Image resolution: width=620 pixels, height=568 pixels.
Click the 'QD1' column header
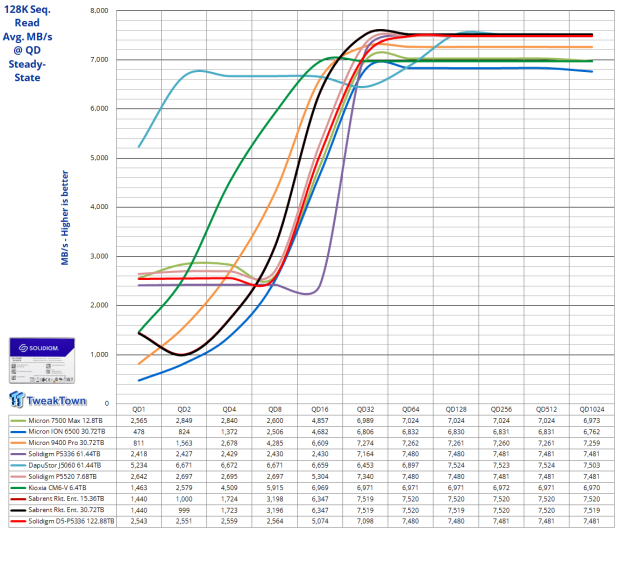pos(139,409)
